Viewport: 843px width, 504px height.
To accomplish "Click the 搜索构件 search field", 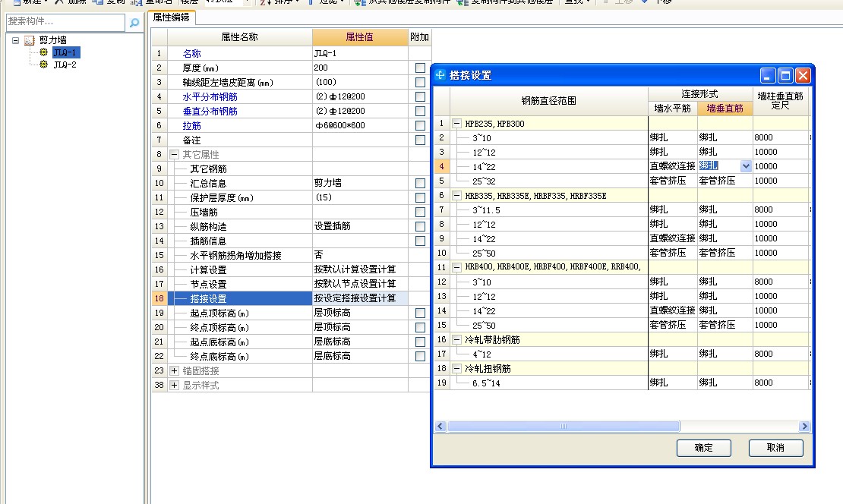I will pyautogui.click(x=65, y=22).
